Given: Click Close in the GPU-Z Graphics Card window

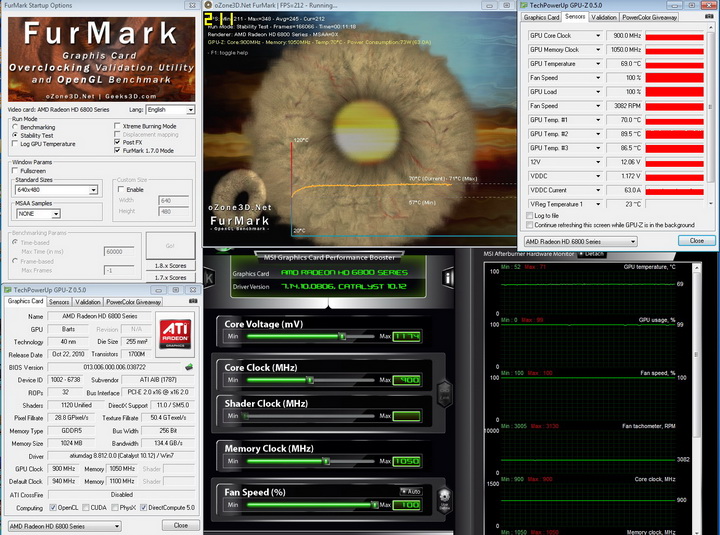Looking at the screenshot, I should coord(180,525).
